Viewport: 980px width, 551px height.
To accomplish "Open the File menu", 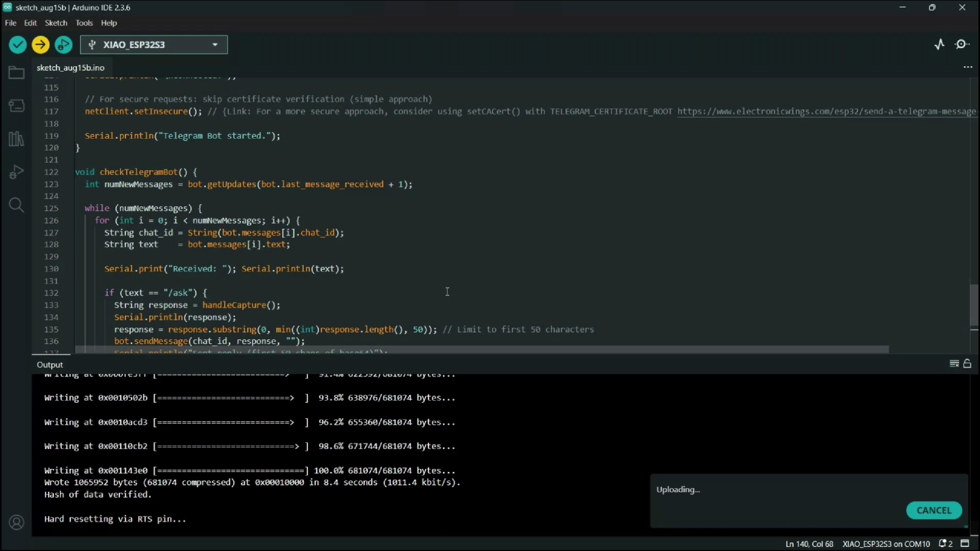I will coord(11,23).
